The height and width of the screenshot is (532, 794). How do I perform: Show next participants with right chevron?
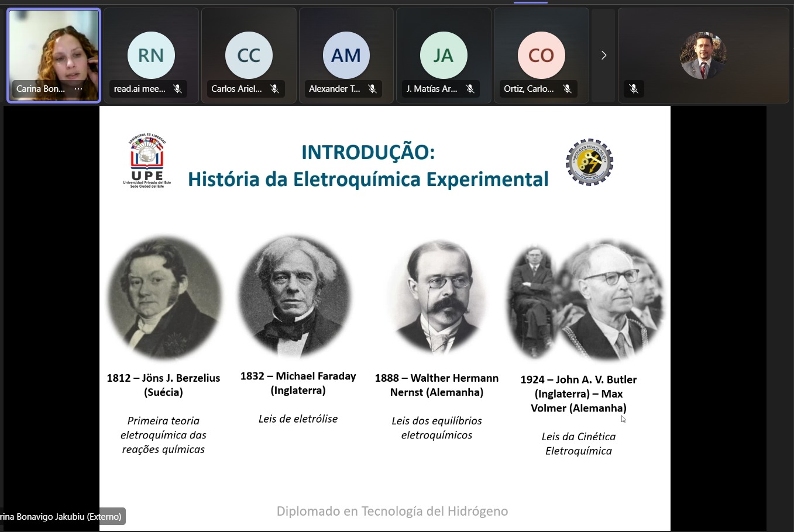[604, 56]
